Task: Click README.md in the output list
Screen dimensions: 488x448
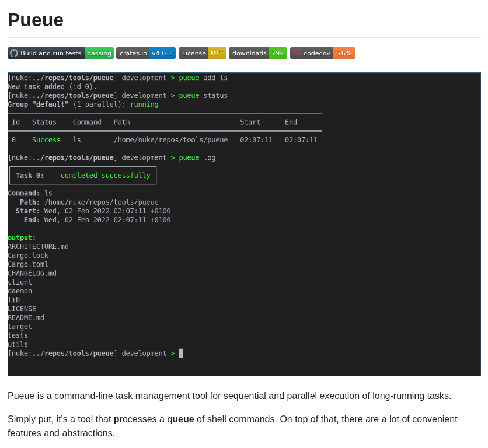Action: (x=26, y=318)
